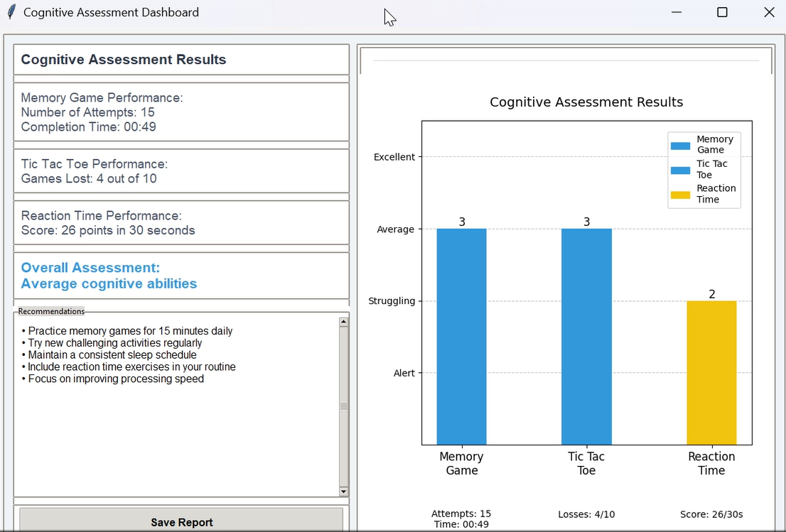Viewport: 786px width, 532px height.
Task: Click the 'Struggling' y-axis label
Action: tap(392, 301)
